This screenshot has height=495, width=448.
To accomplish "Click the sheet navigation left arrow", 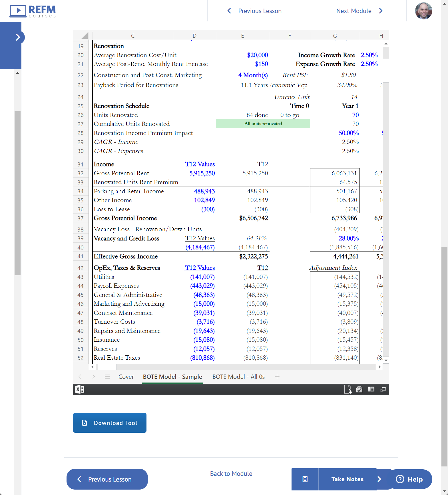I will [x=80, y=377].
